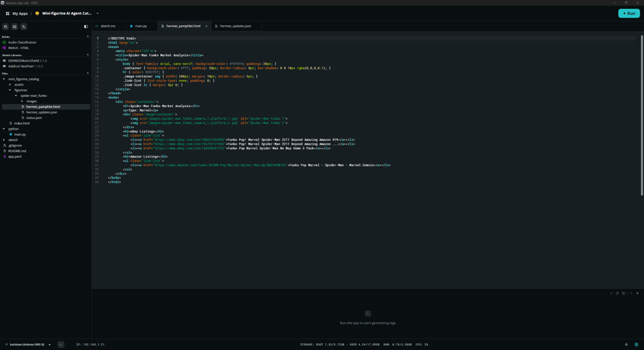The width and height of the screenshot is (644, 350).
Task: Open main.py in file tree
Action: [19, 135]
